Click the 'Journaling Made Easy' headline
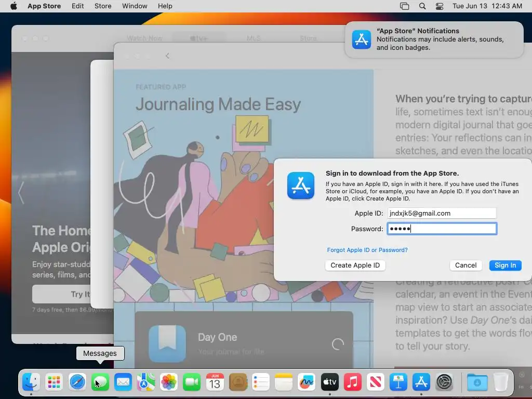Image resolution: width=532 pixels, height=399 pixels. tap(218, 104)
